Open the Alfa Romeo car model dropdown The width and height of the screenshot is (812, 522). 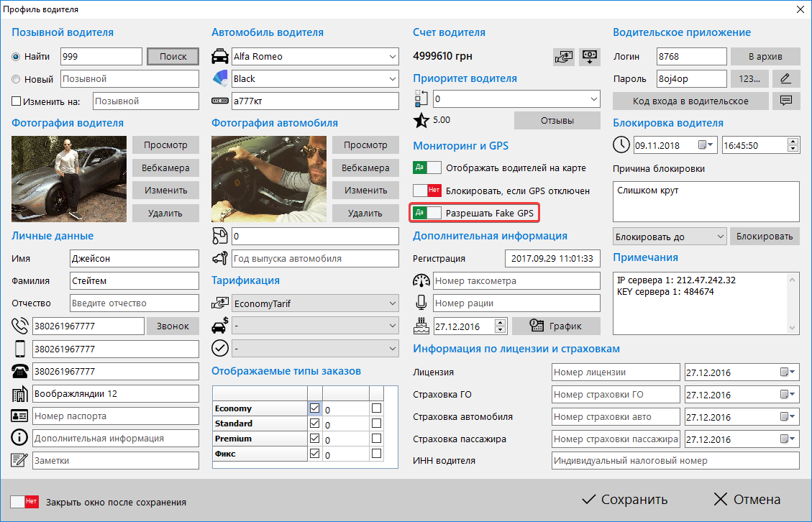(393, 57)
